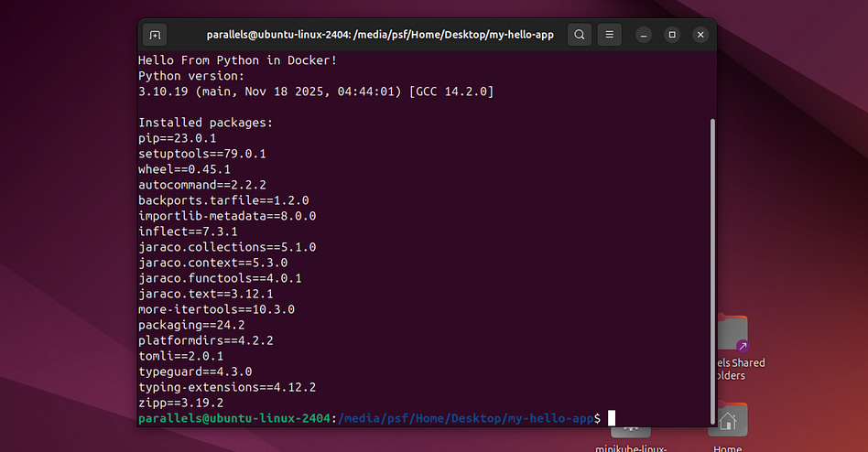The width and height of the screenshot is (868, 452).
Task: Click the wheel==0.45.1 line
Action: click(184, 168)
